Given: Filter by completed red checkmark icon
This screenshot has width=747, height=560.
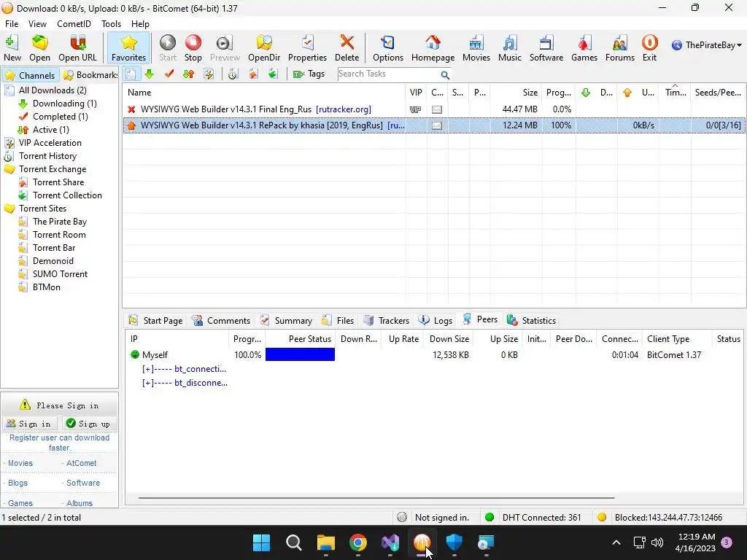Looking at the screenshot, I should pyautogui.click(x=169, y=74).
